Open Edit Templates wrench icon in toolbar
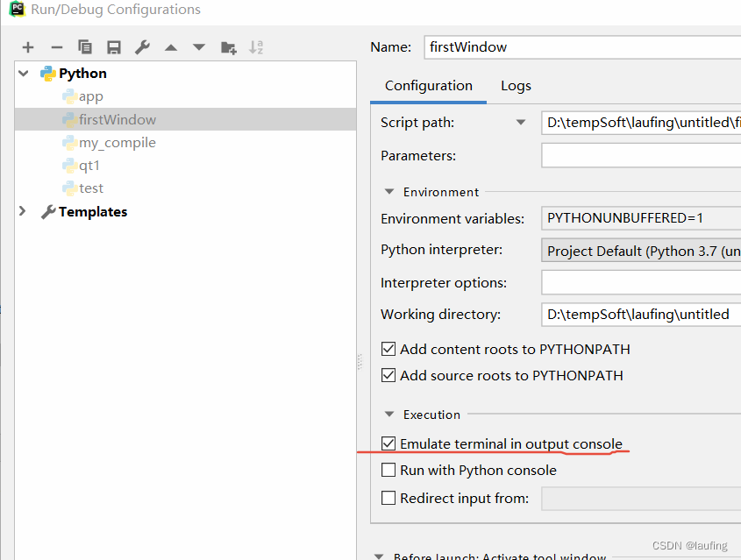 pyautogui.click(x=142, y=47)
